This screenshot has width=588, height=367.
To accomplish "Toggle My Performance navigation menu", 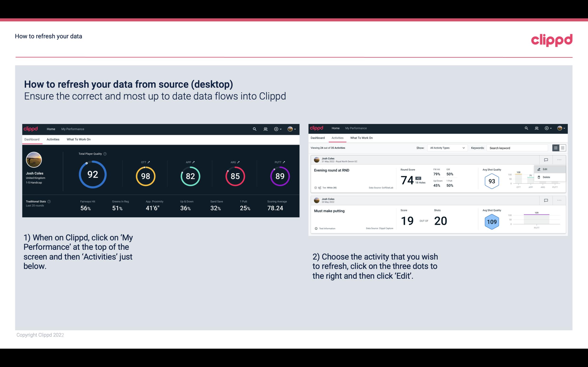I will coord(72,128).
